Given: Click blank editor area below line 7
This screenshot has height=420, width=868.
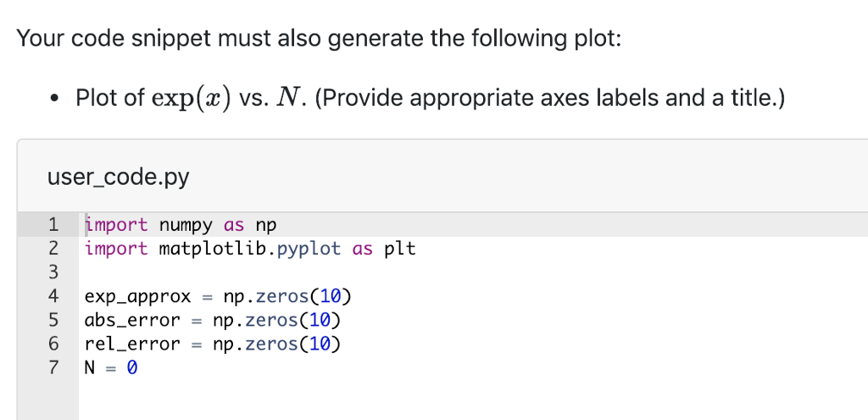Looking at the screenshot, I should (424, 399).
